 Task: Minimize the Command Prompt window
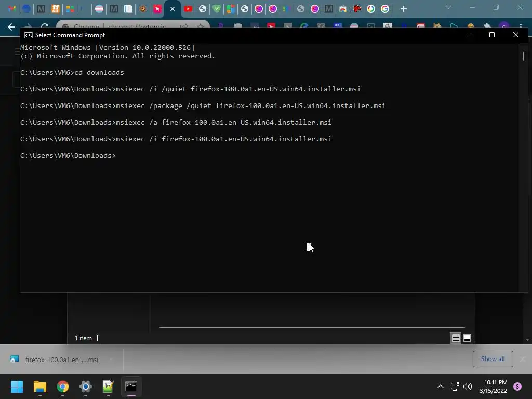pos(469,35)
